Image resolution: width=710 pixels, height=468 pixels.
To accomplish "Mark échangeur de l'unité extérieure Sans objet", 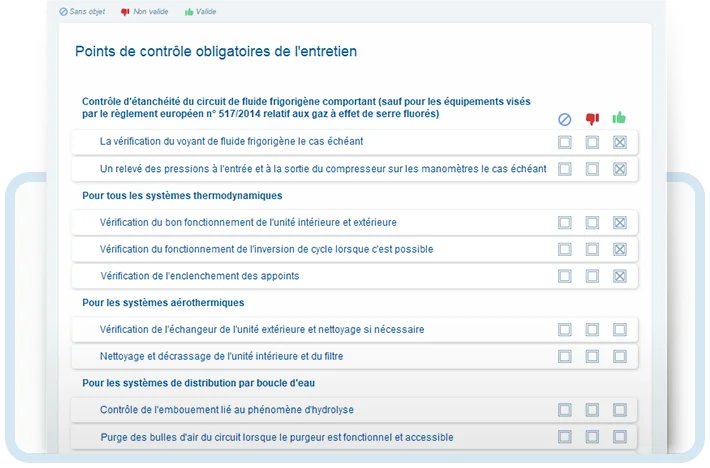I will coord(565,330).
